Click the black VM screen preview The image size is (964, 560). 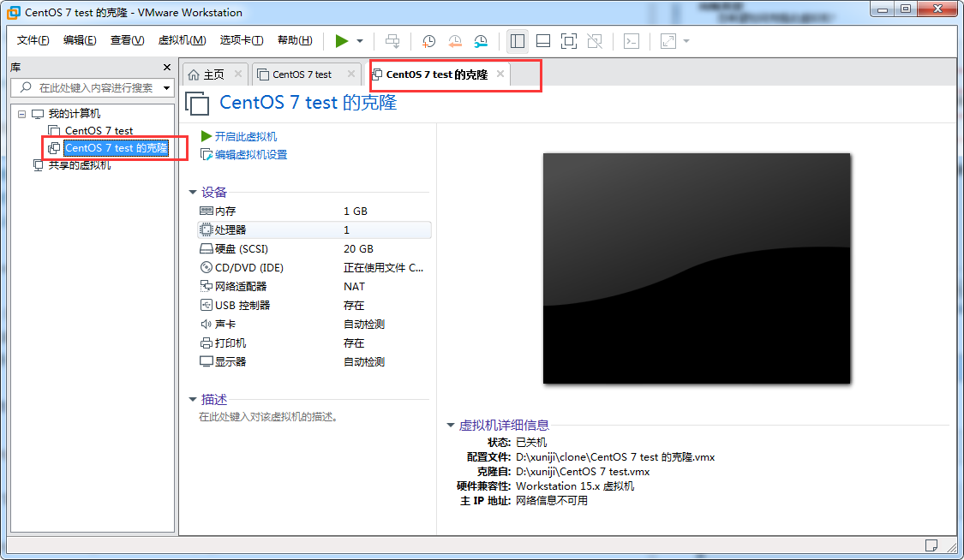point(697,268)
